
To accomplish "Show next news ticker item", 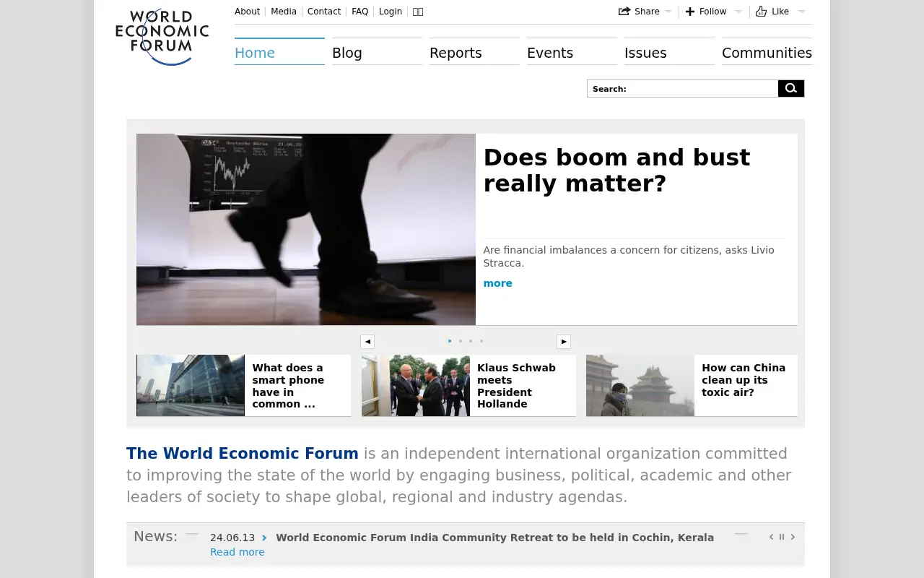I will 793,537.
